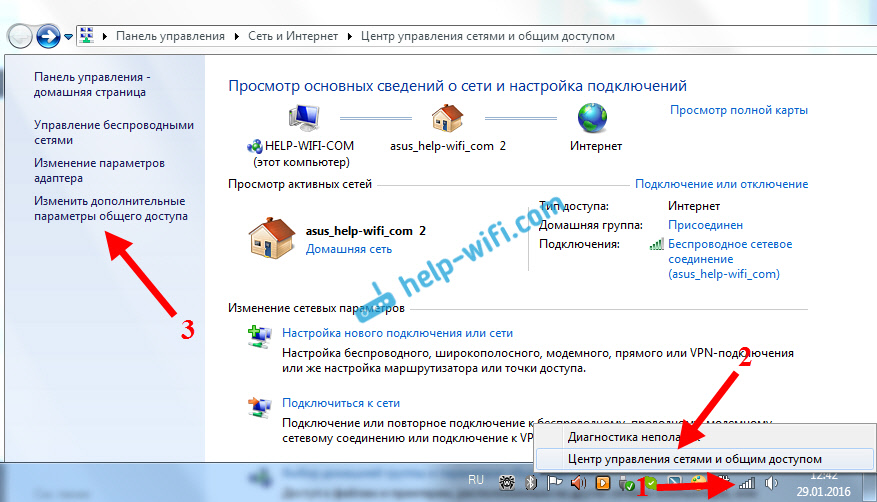Screen dimensions: 877x502
Task: Click the 'Сеть и Интернет' breadcrumb
Action: 294,36
